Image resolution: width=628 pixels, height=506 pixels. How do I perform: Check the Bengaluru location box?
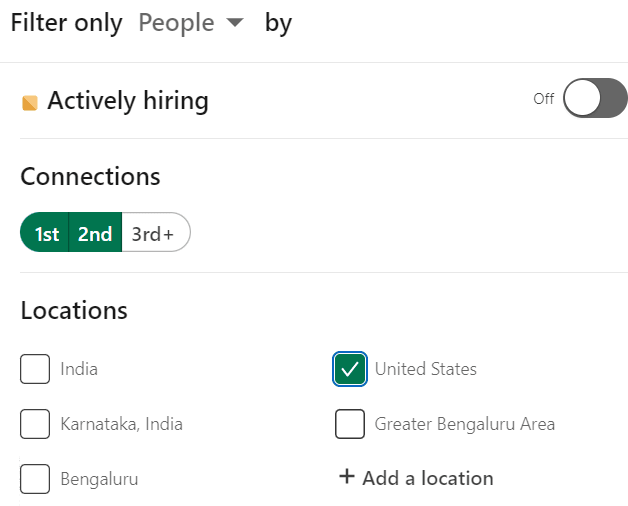tap(35, 479)
